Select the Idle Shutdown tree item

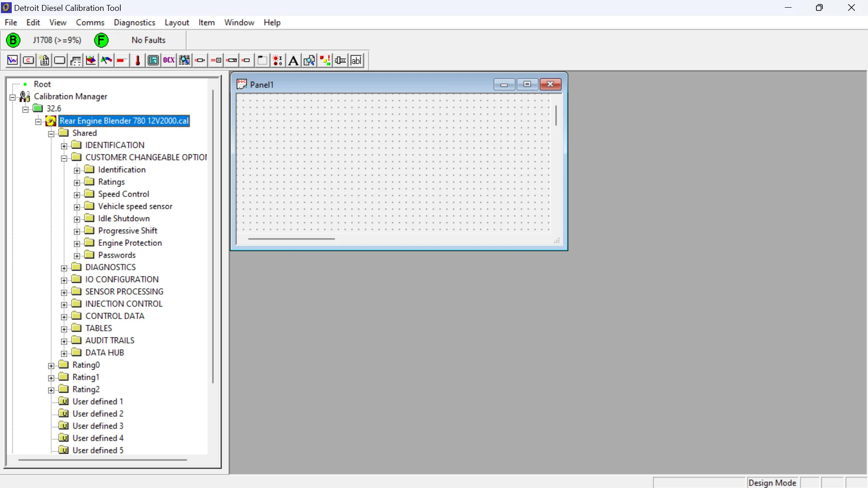(124, 219)
